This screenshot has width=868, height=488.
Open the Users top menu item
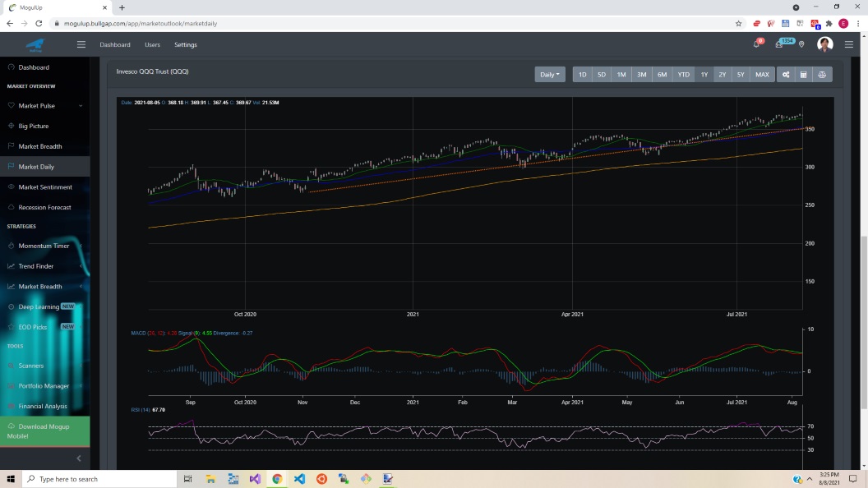(152, 45)
